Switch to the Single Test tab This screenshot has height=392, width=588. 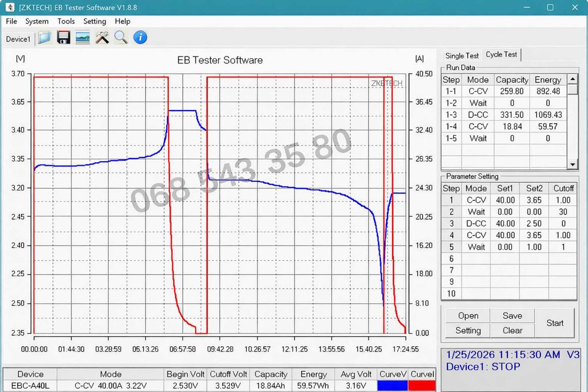click(462, 56)
